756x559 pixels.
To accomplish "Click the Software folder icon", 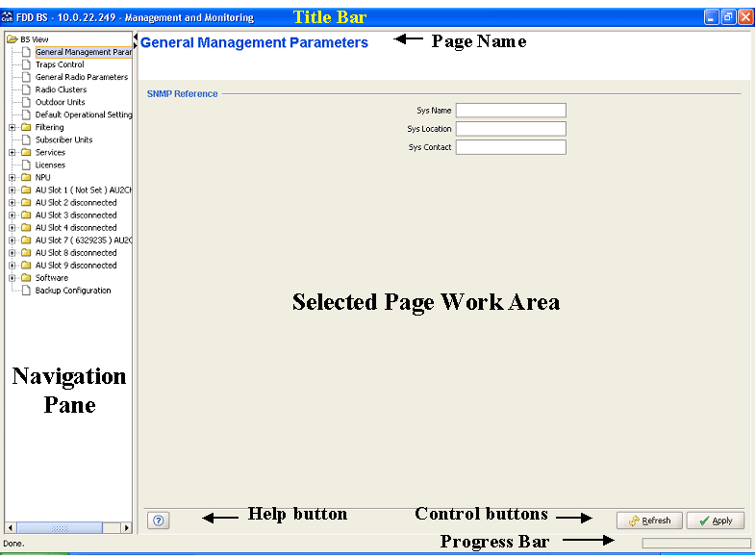I will point(26,278).
